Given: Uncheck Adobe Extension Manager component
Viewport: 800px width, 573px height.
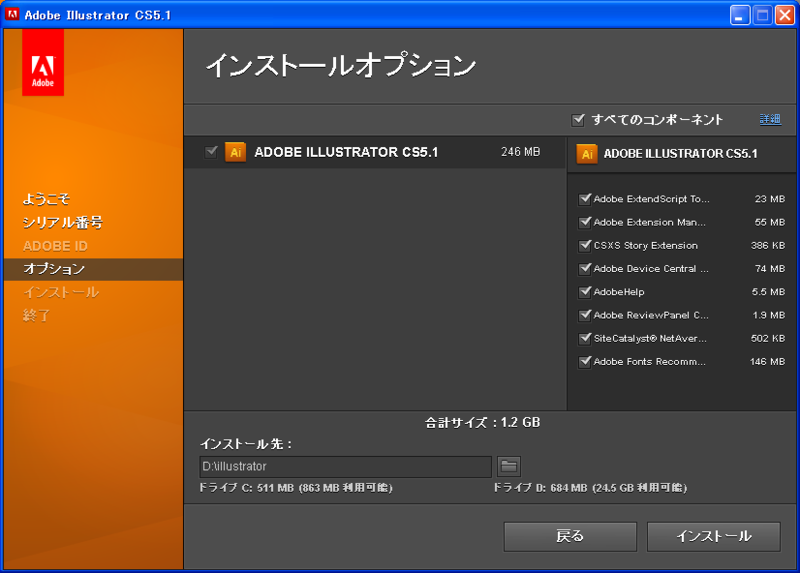Looking at the screenshot, I should pyautogui.click(x=585, y=222).
